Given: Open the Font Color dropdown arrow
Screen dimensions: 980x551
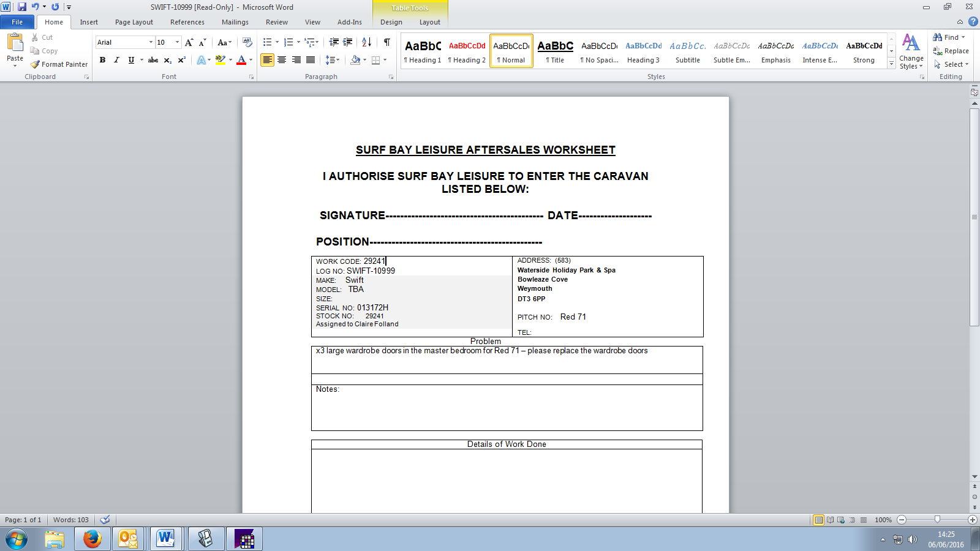Looking at the screenshot, I should [251, 60].
